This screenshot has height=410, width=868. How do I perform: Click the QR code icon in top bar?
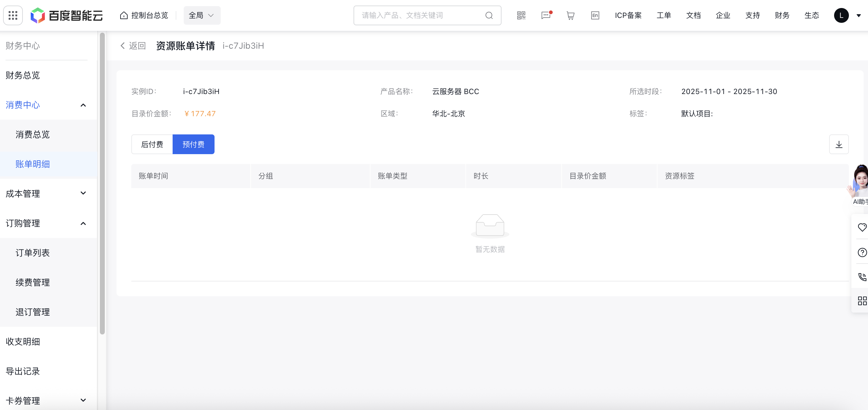click(521, 15)
